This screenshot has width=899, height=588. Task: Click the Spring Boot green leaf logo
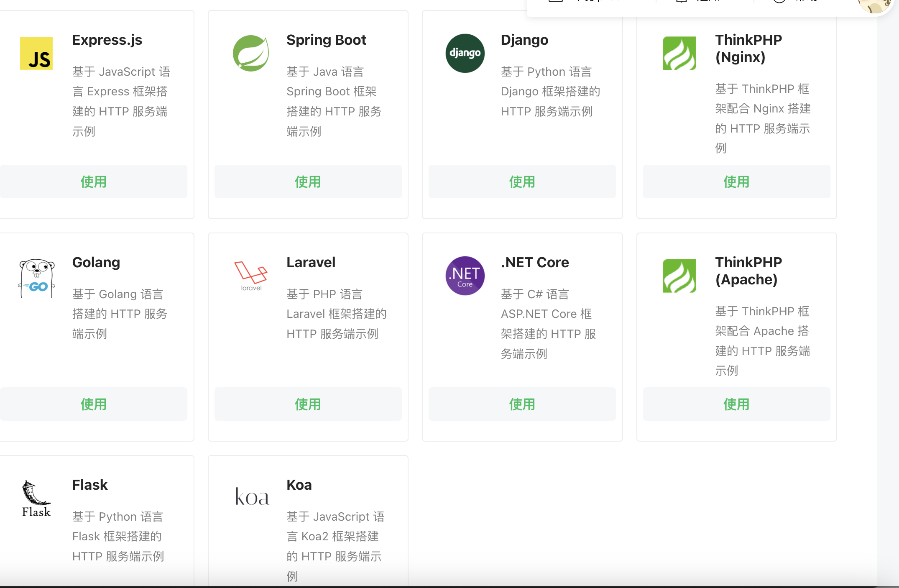pyautogui.click(x=251, y=53)
